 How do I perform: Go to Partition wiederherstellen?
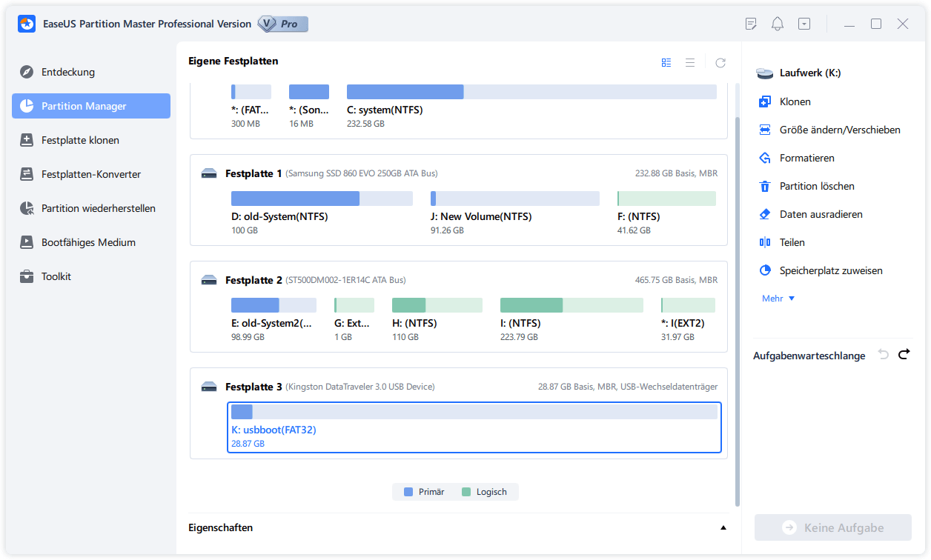(x=91, y=208)
